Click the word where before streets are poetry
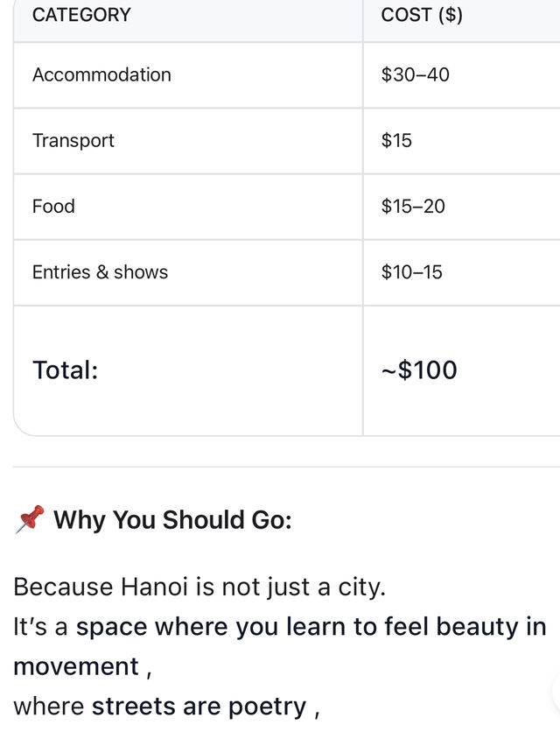560x746 pixels. [48, 707]
